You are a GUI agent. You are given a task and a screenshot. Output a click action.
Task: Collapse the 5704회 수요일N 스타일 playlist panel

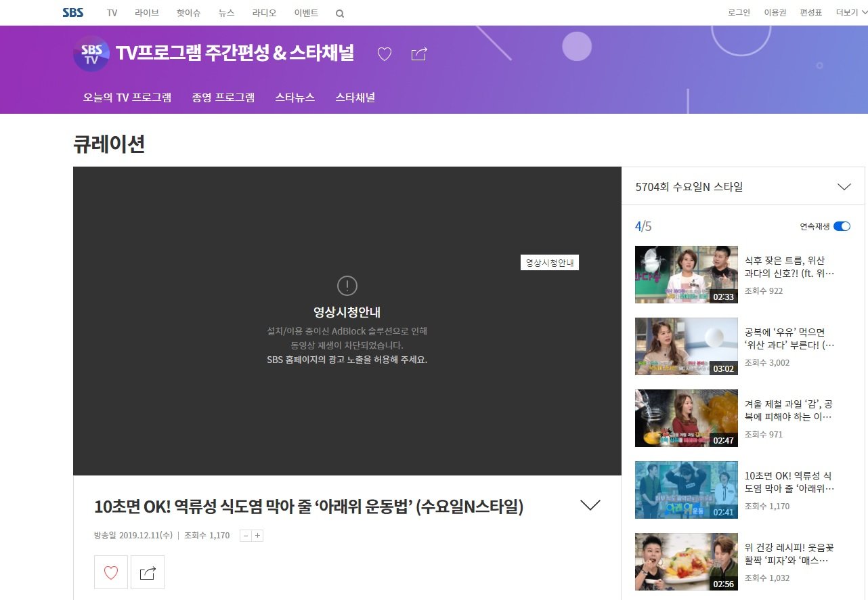844,186
